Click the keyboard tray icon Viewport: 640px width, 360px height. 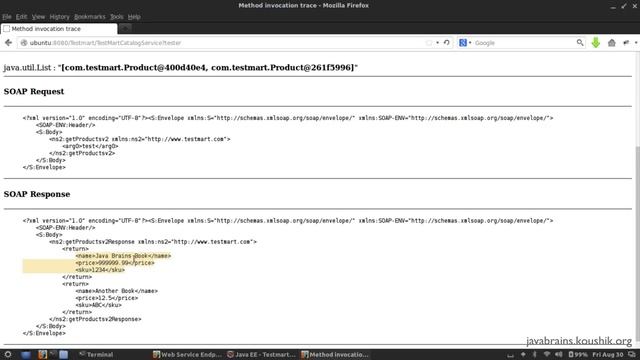click(510, 355)
